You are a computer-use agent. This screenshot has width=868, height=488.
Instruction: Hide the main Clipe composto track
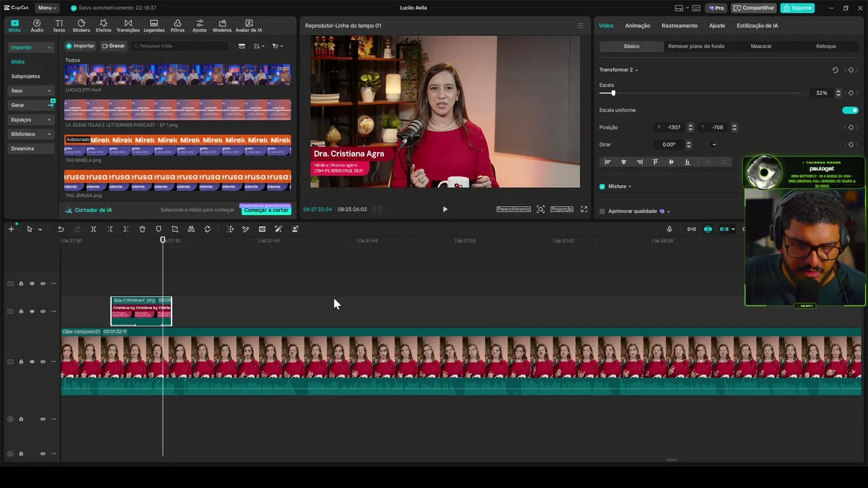(32, 362)
